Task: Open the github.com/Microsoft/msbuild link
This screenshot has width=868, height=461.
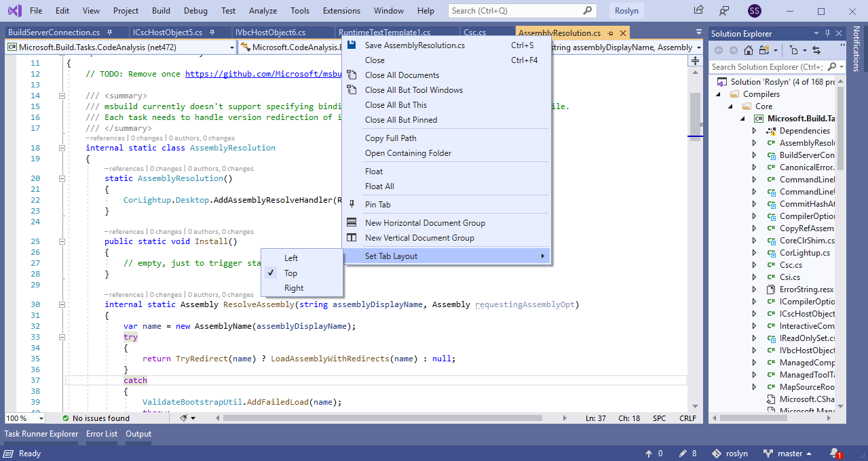Action: 261,74
